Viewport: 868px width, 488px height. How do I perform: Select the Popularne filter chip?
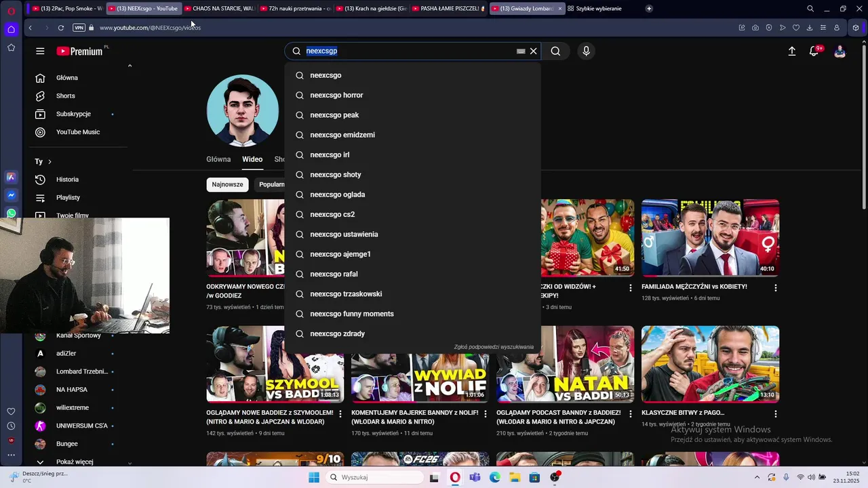(271, 184)
